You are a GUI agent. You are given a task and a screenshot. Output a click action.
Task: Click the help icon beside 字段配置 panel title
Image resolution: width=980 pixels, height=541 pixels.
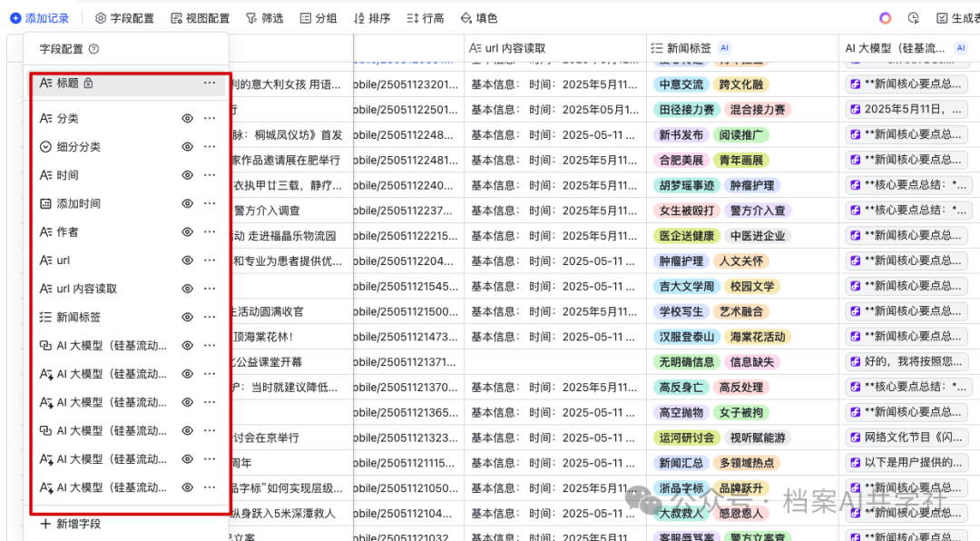tap(93, 49)
